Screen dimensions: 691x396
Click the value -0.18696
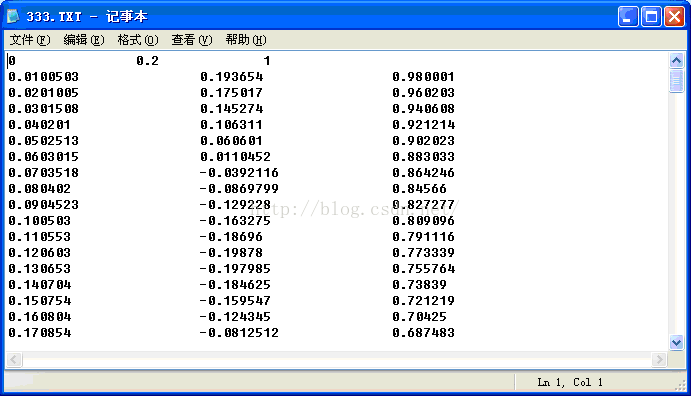[x=231, y=237]
